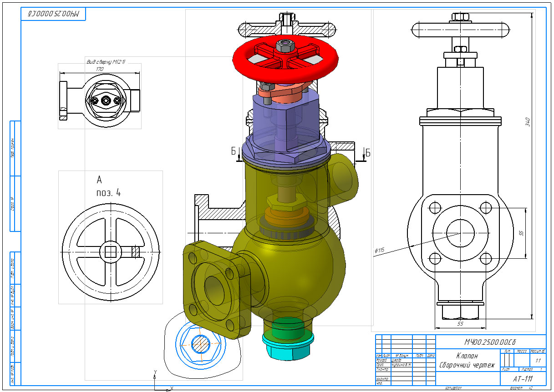
Task: Select the 'Сборочный чертеж' text
Action: (467, 365)
